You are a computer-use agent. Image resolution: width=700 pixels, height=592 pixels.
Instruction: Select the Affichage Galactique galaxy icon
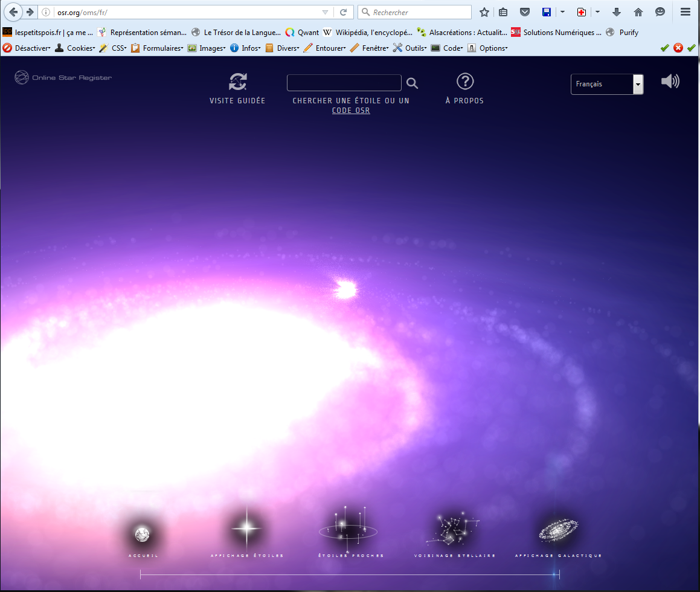tap(558, 529)
